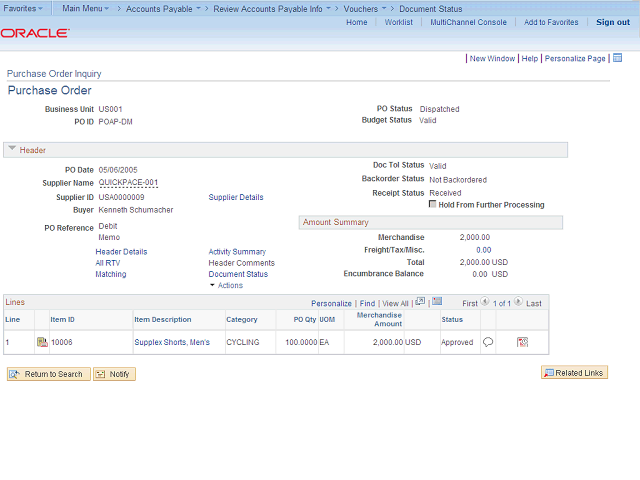The height and width of the screenshot is (480, 640).
Task: Open the item details icon for line 1
Action: (42, 342)
